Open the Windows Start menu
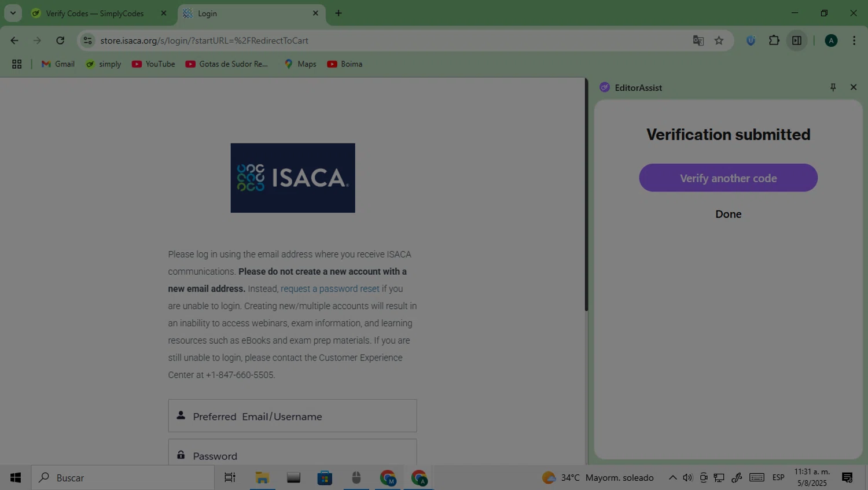Screen dimensions: 868x490 pyautogui.click(x=16, y=478)
